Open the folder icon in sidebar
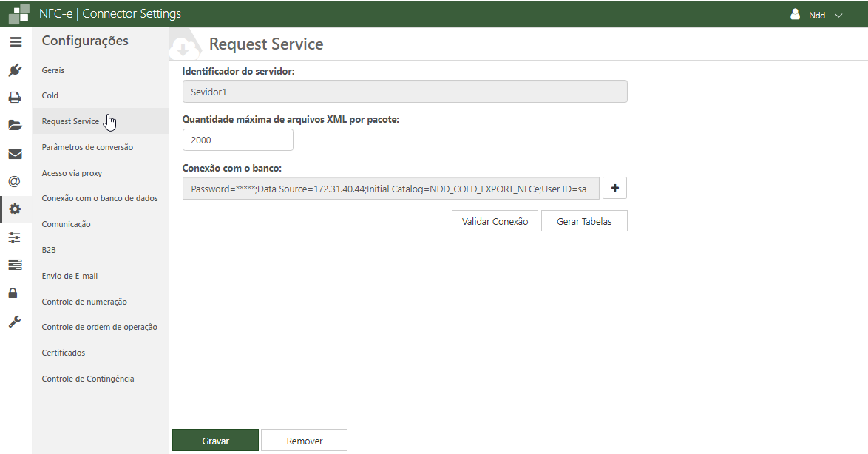The image size is (868, 454). [x=15, y=126]
